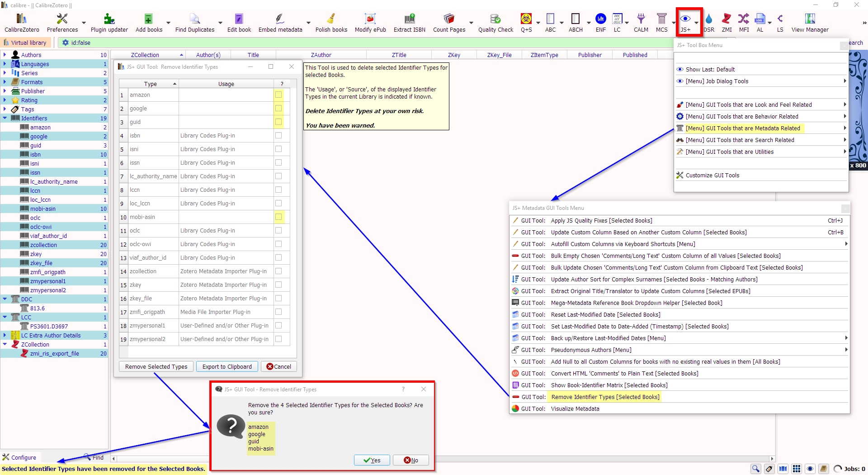This screenshot has width=868, height=475.
Task: Open JS+ toolbar dropdown arrow
Action: pyautogui.click(x=696, y=23)
